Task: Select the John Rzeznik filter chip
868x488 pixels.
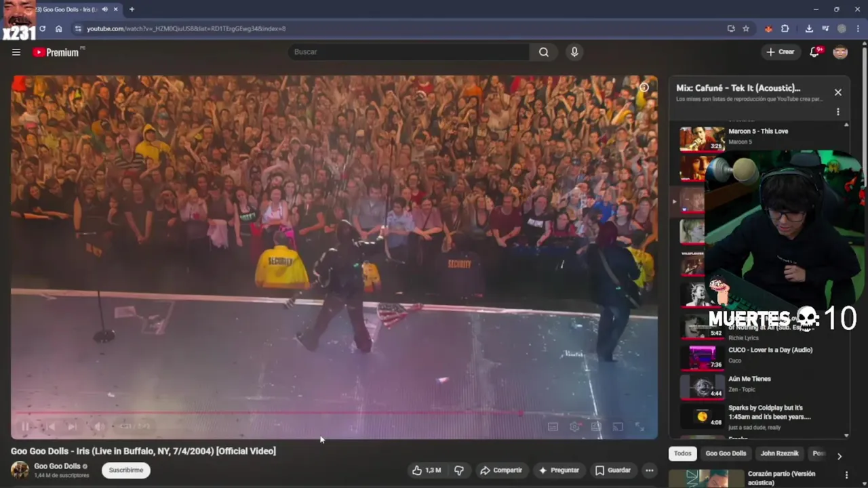Action: (x=780, y=453)
